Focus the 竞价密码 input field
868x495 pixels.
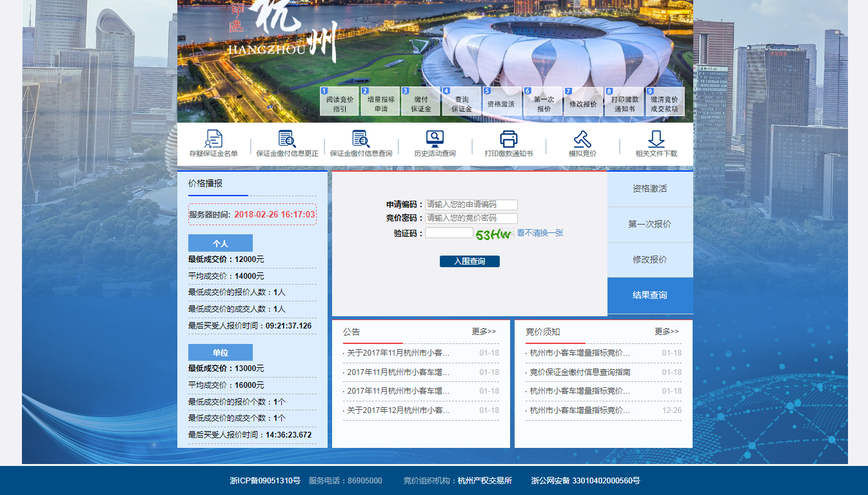pyautogui.click(x=471, y=219)
